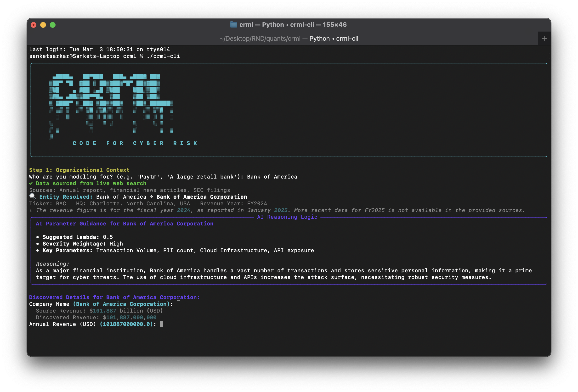
Task: Click the Discovered Details heading for Bank of America
Action: click(114, 297)
